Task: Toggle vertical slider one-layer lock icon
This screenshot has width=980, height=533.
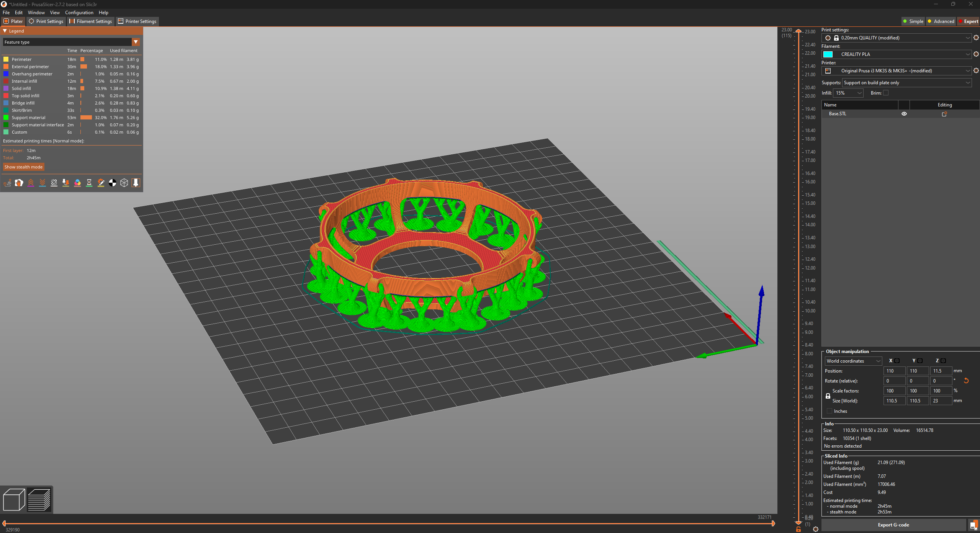Action: point(798,529)
